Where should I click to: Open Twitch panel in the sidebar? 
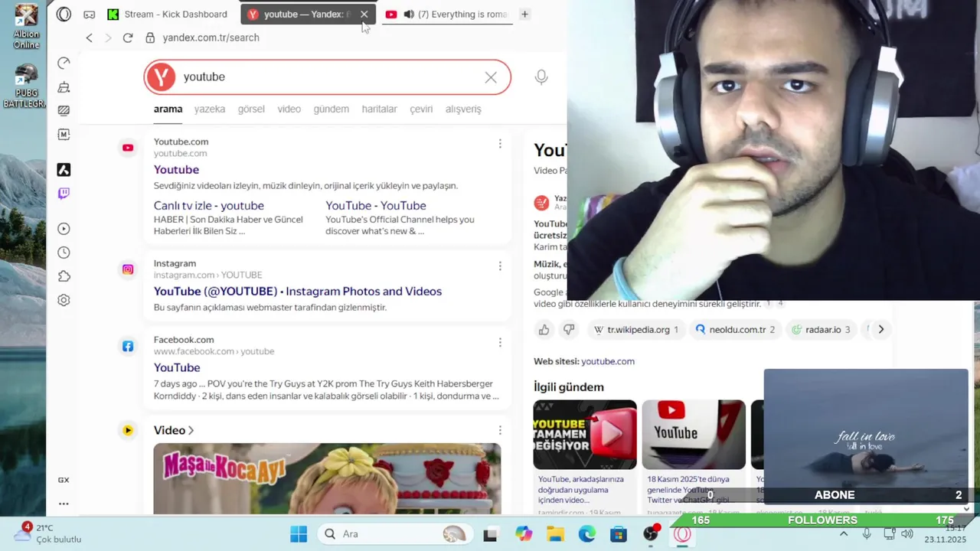(64, 194)
